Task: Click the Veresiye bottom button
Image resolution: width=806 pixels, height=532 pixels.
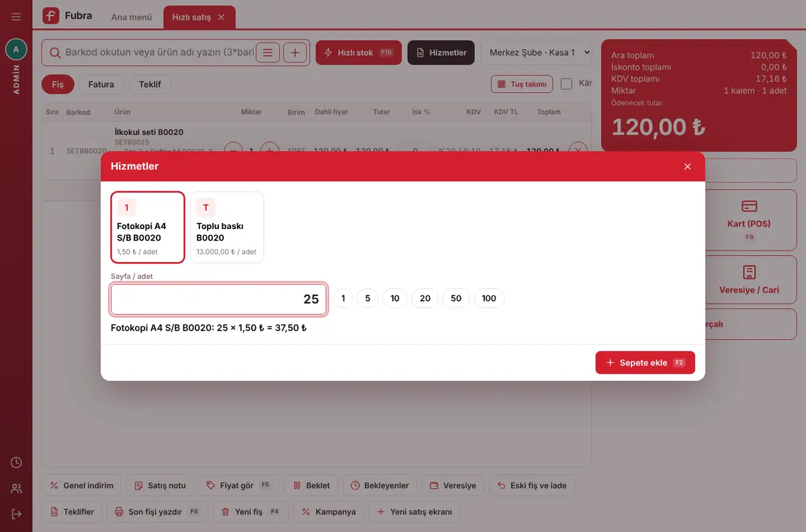Action: pyautogui.click(x=453, y=486)
